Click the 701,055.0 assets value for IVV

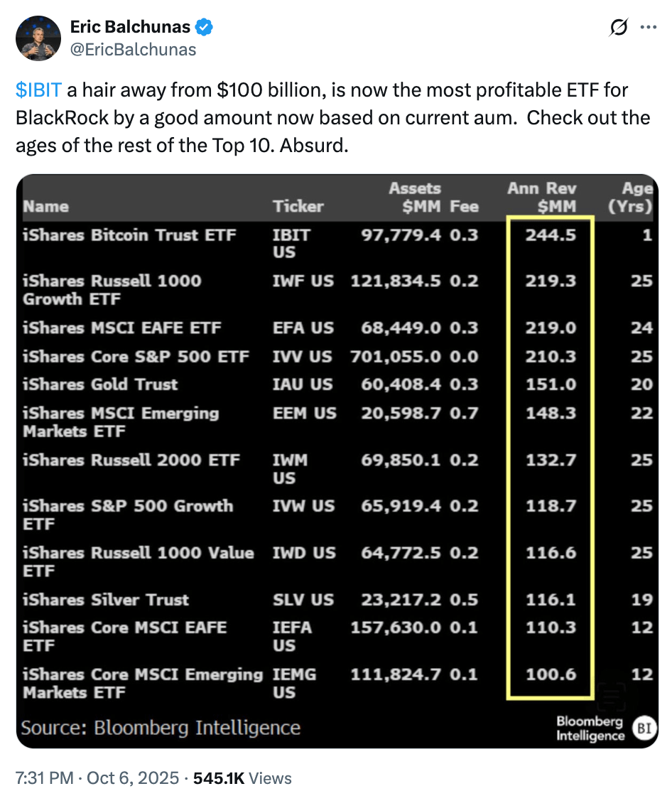click(x=396, y=357)
